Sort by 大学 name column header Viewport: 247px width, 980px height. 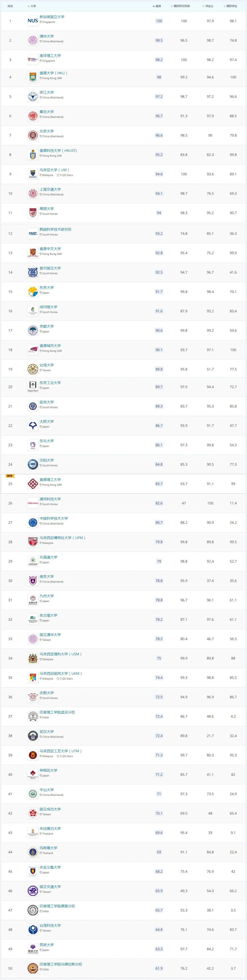[32, 6]
